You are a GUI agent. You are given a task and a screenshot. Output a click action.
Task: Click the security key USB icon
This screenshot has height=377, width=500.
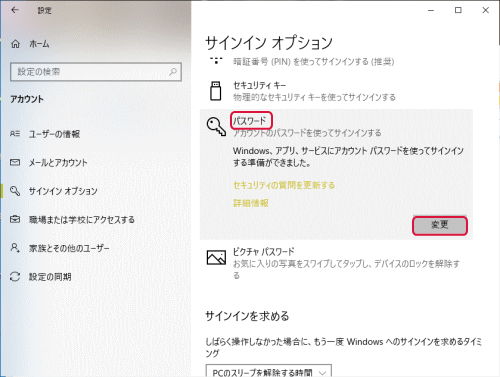pos(216,91)
